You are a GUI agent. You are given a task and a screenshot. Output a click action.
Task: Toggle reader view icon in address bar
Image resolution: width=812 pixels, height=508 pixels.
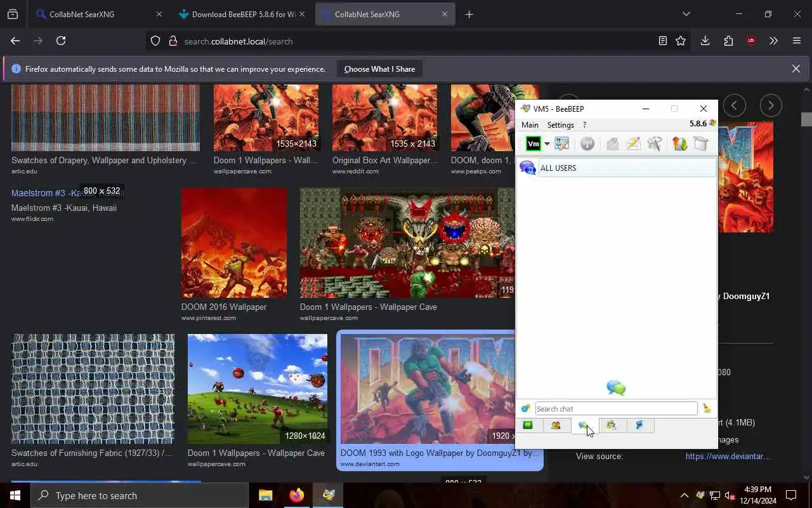click(x=662, y=41)
